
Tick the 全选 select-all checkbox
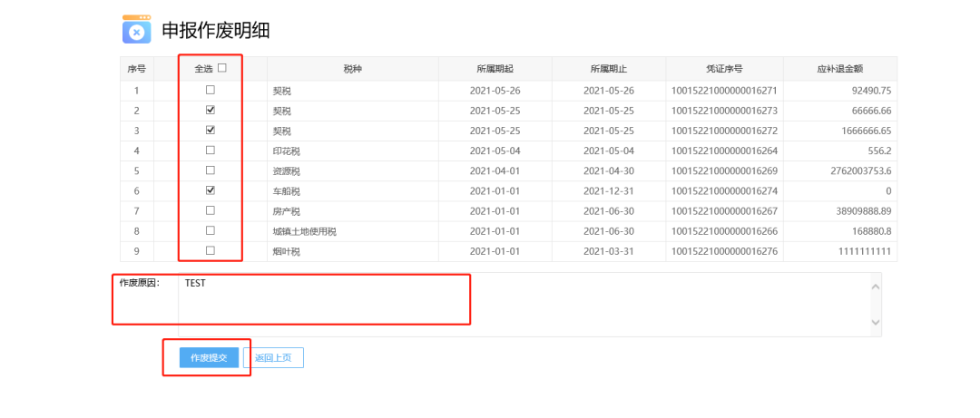pos(222,68)
